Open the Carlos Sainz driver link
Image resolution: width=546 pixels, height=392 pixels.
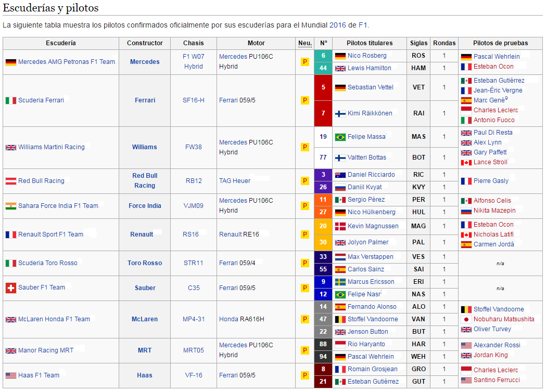tap(365, 269)
